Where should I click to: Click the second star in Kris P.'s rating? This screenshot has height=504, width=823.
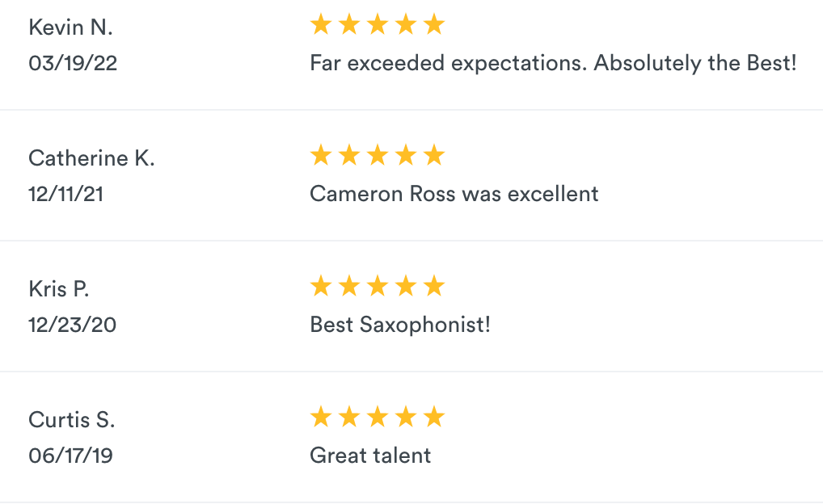point(349,286)
